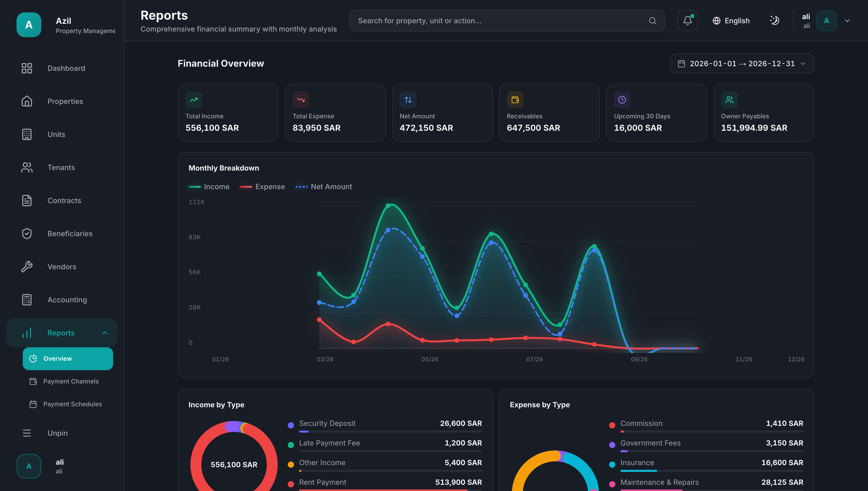Image resolution: width=868 pixels, height=491 pixels.
Task: Click the Commission red color dot
Action: point(612,426)
